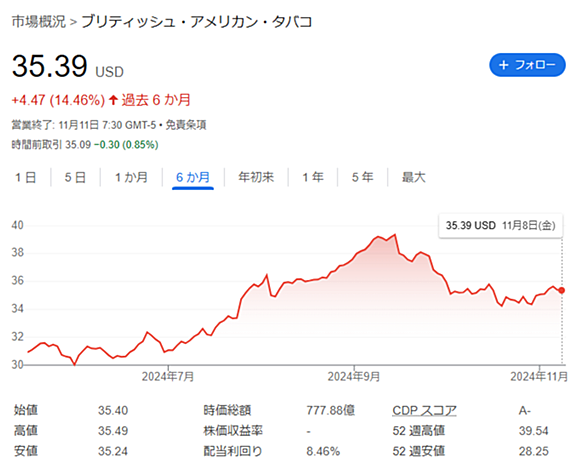586x466 pixels.
Task: Switch to the 5年 range tab
Action: click(363, 177)
